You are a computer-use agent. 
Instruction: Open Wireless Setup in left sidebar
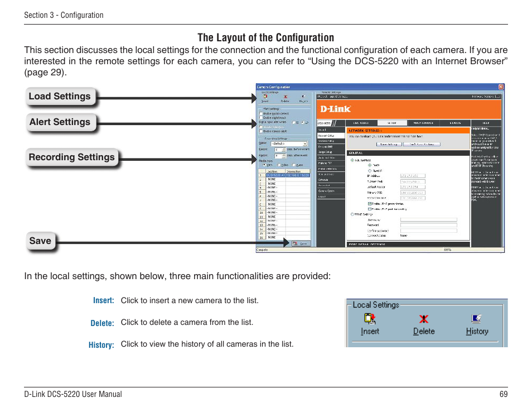coord(331,141)
